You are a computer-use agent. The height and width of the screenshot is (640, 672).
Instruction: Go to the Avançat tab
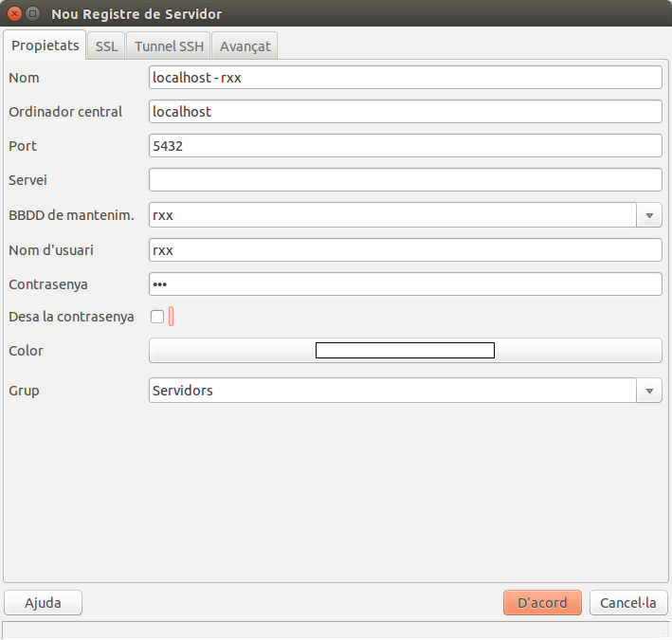245,46
